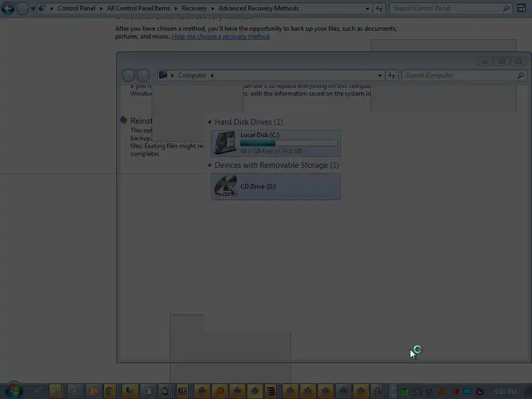The width and height of the screenshot is (532, 399).
Task: Click magnifier in Search Control Panel box
Action: (x=506, y=8)
